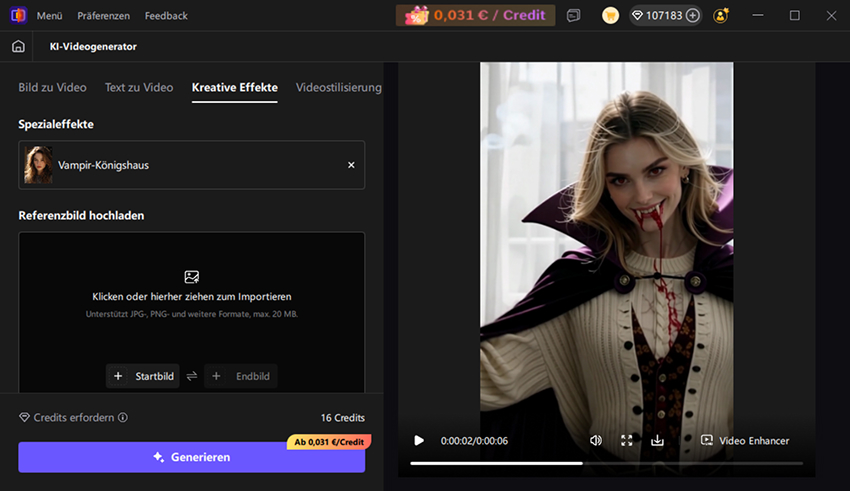Click the 0,031 € / Credit promo banner

[475, 15]
